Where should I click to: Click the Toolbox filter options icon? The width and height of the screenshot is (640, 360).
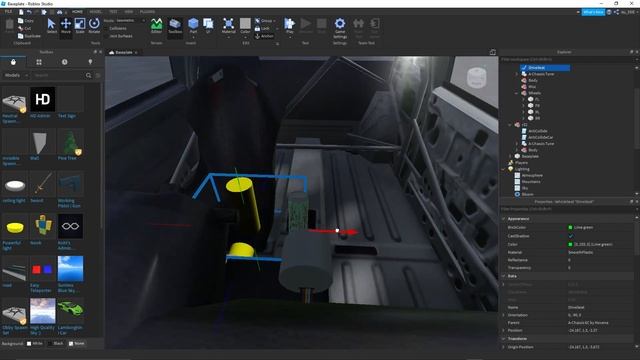[x=98, y=76]
